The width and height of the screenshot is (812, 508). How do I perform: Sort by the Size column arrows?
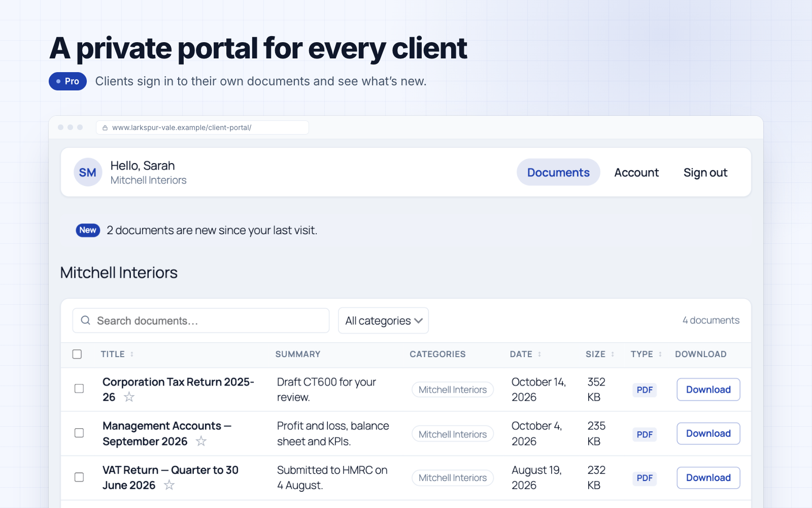pyautogui.click(x=613, y=354)
